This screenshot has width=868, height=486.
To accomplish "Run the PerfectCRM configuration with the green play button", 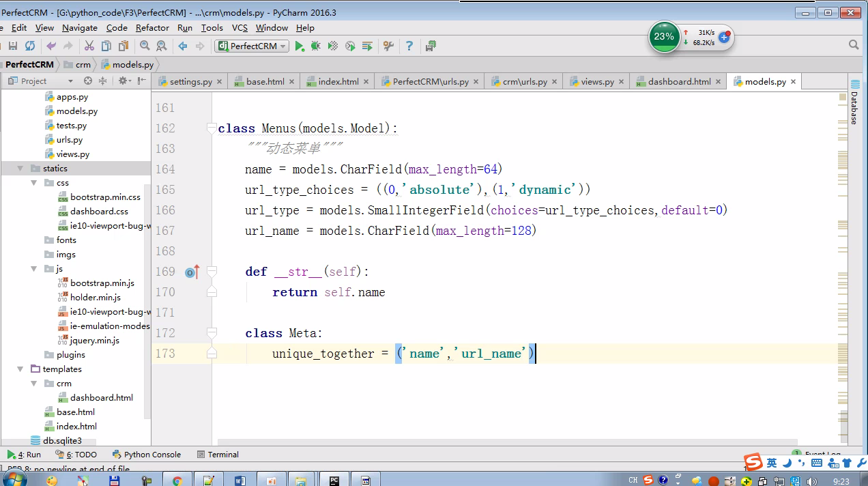I will [299, 46].
